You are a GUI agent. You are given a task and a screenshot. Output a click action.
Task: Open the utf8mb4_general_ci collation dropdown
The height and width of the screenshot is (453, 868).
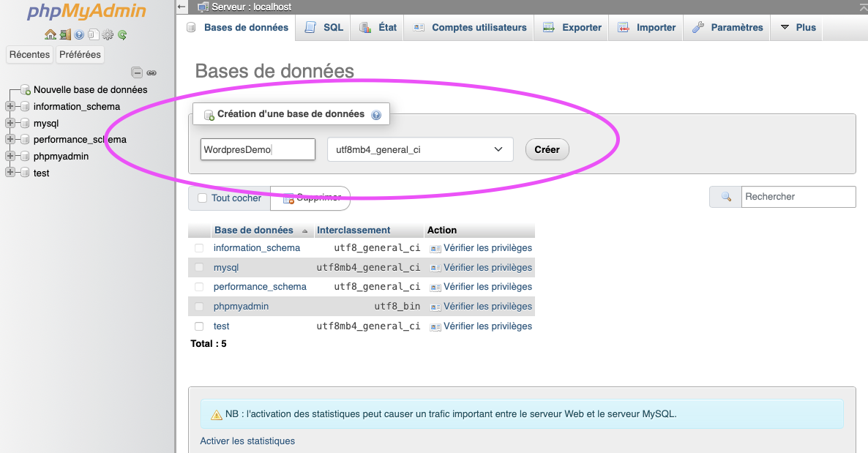pyautogui.click(x=420, y=149)
